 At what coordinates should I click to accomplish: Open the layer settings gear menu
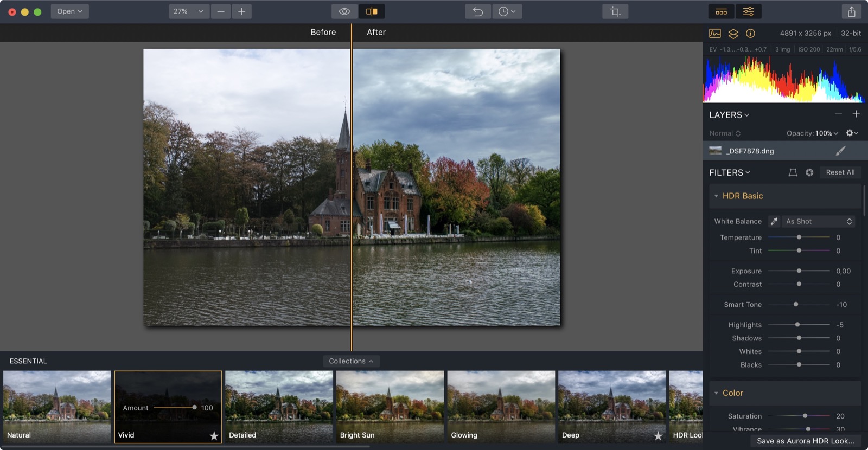(852, 133)
